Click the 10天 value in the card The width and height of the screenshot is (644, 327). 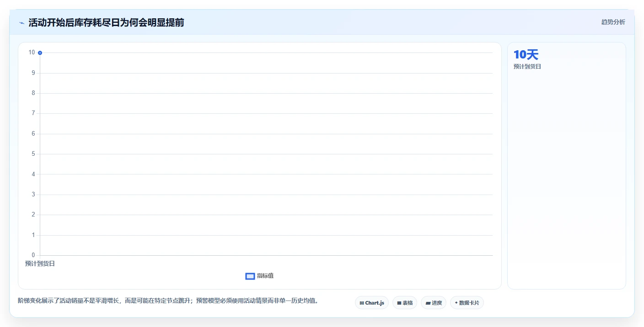pos(526,55)
